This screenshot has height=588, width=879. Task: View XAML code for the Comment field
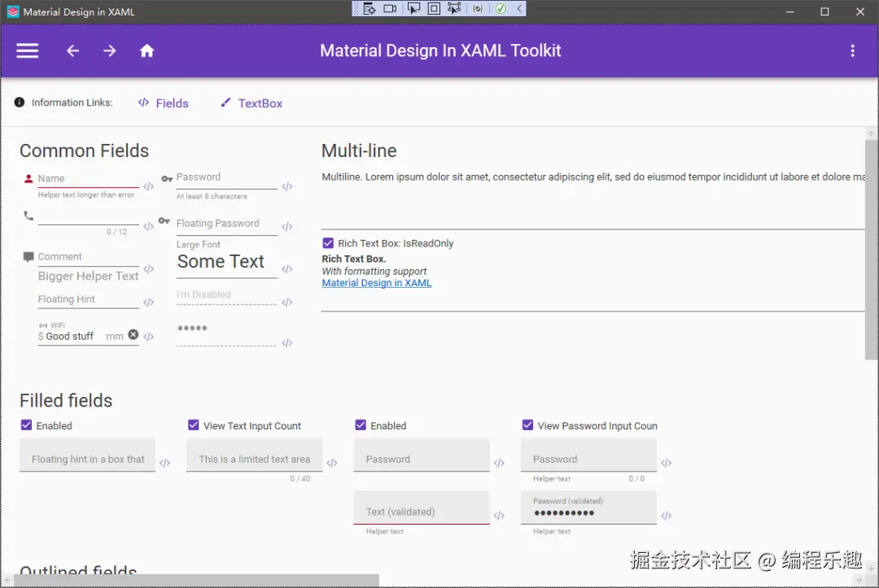click(x=149, y=269)
